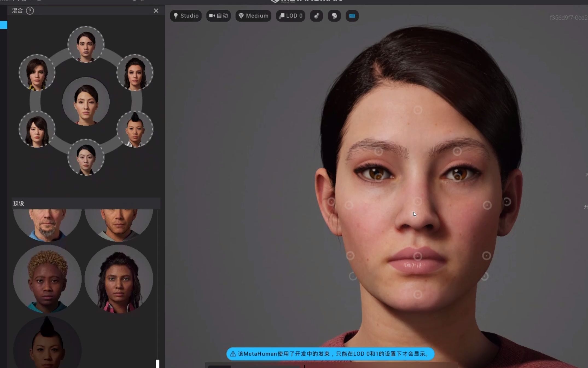Select the mohawk character in blend circle
This screenshot has height=368, width=588.
[135, 129]
